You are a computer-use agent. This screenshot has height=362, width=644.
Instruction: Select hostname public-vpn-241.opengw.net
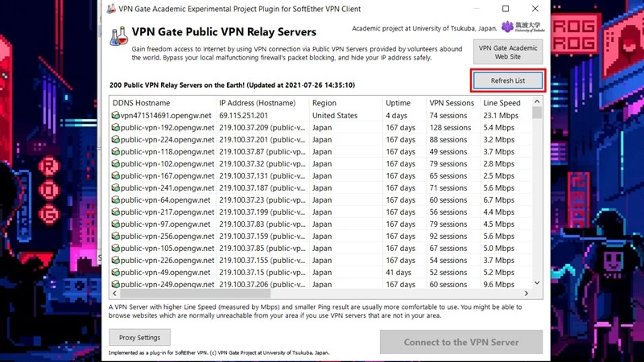[167, 187]
